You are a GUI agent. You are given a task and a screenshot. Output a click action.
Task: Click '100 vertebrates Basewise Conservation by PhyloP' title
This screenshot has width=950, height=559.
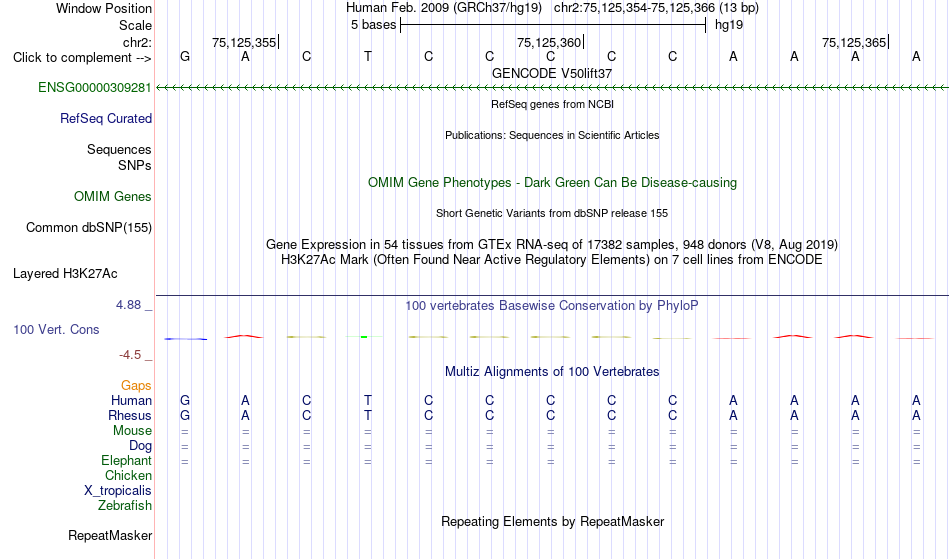tap(552, 306)
